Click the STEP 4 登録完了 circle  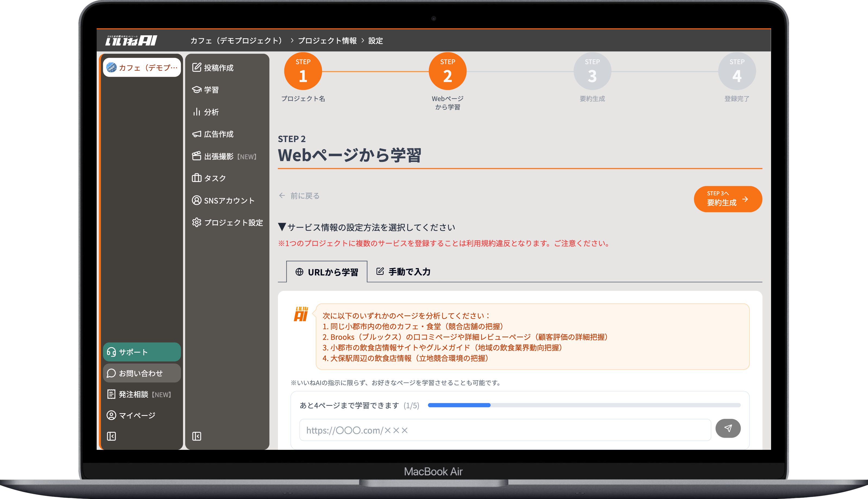coord(737,71)
